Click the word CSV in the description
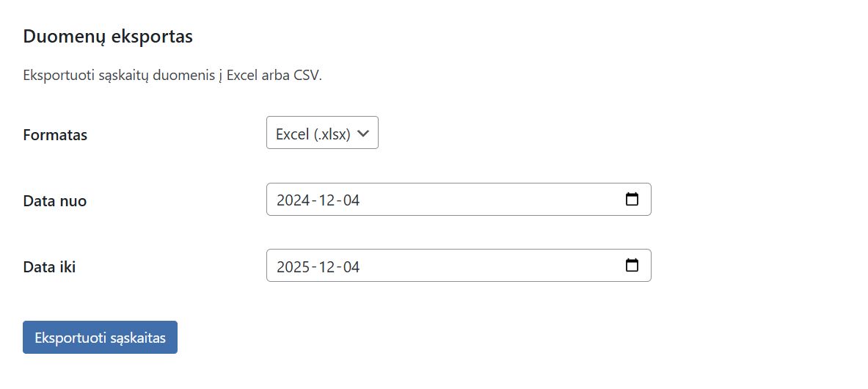868x389 pixels. pos(307,76)
